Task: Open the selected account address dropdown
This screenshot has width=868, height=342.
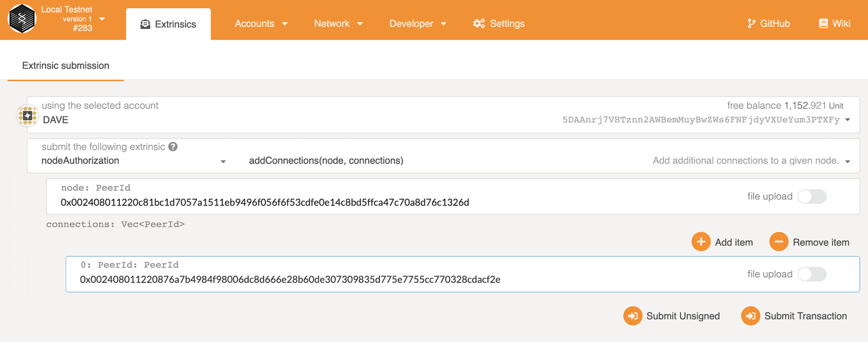Action: pyautogui.click(x=847, y=120)
